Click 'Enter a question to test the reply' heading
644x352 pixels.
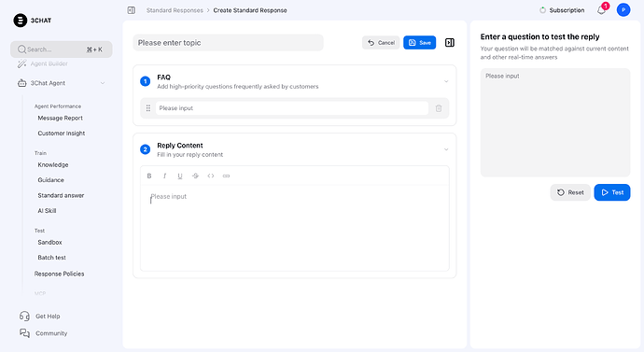coord(539,37)
